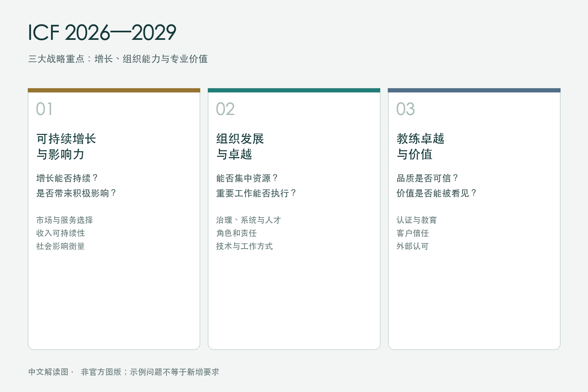
Task: Click heading "可持续增长与影响力"
Action: [66, 147]
